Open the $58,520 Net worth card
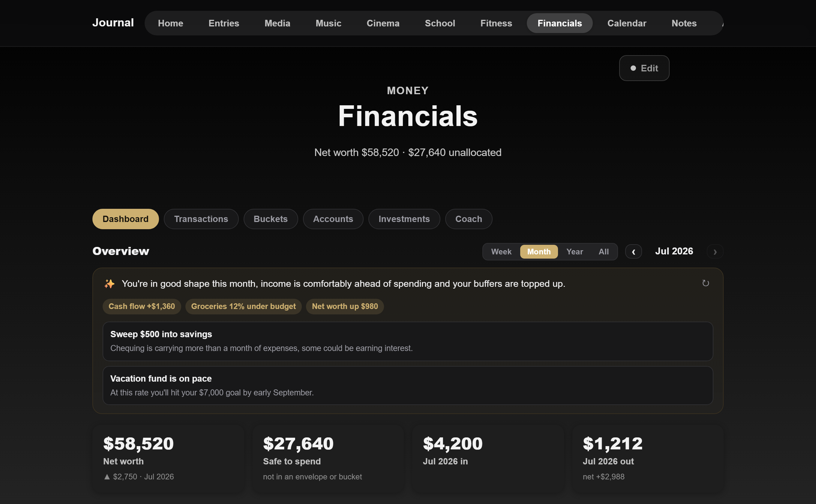816x504 pixels. (168, 459)
